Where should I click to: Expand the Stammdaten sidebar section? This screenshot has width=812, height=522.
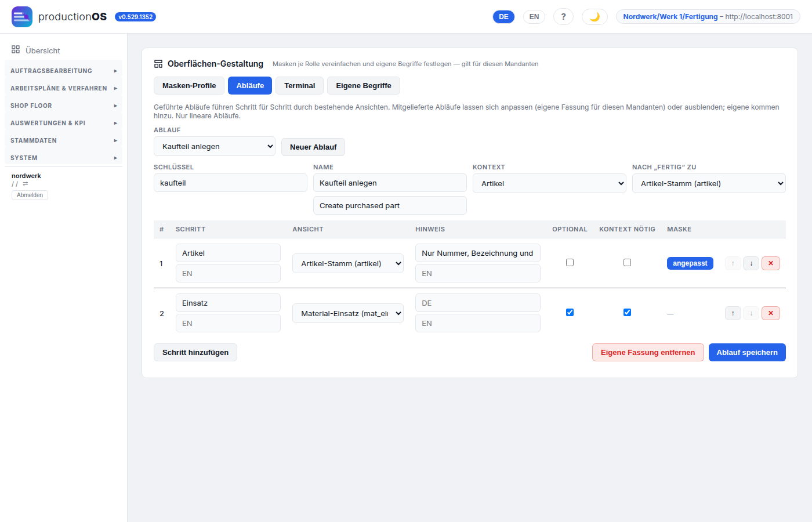tap(63, 140)
